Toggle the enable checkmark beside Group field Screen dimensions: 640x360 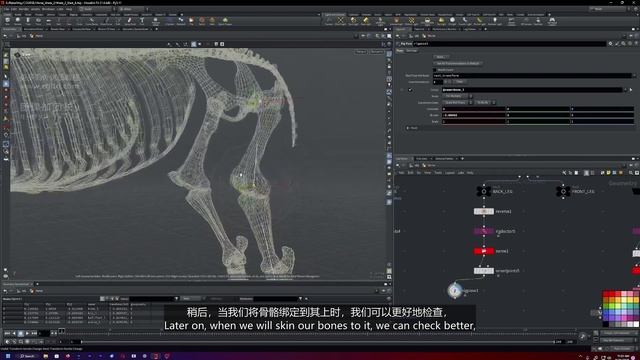[x=410, y=90]
